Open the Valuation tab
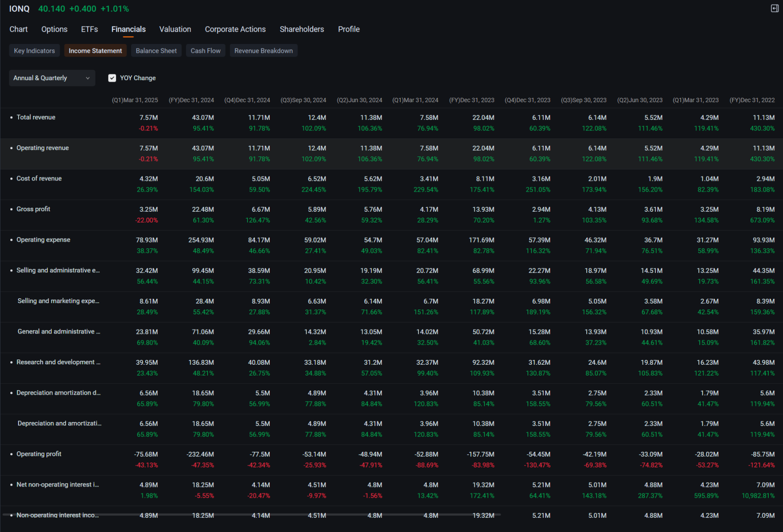783x532 pixels. coord(175,29)
